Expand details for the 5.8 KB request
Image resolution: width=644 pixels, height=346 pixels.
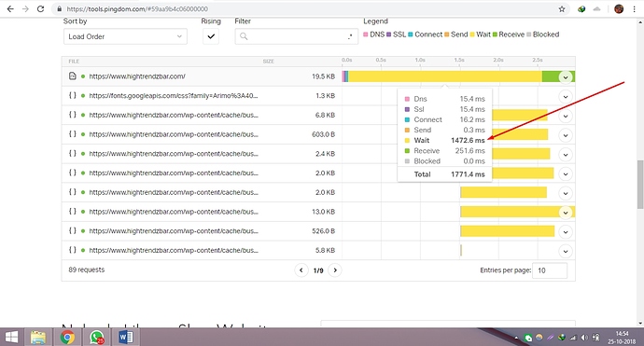point(566,251)
